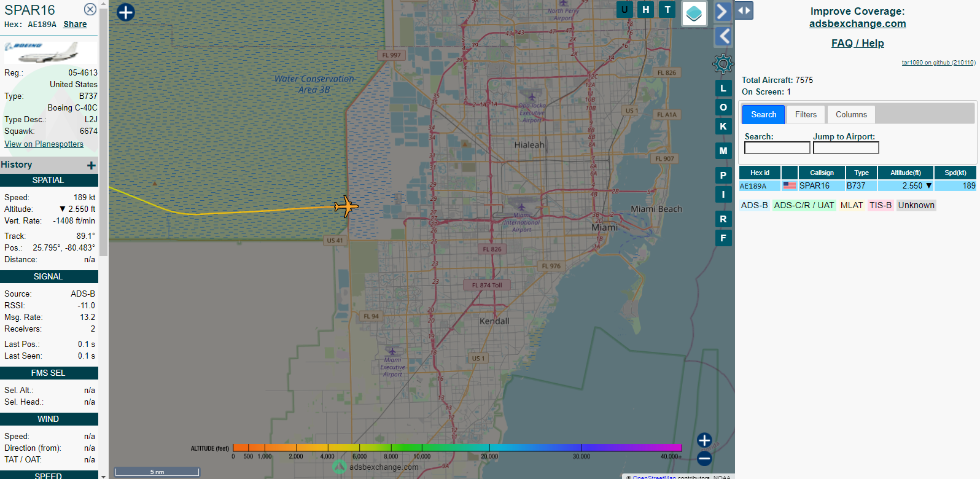Open the map layers selector icon

[x=694, y=13]
